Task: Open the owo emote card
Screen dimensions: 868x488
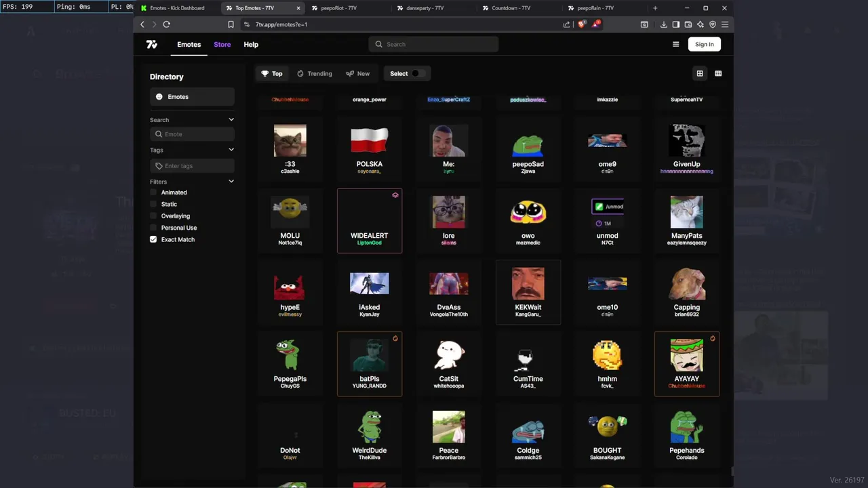Action: coord(528,220)
